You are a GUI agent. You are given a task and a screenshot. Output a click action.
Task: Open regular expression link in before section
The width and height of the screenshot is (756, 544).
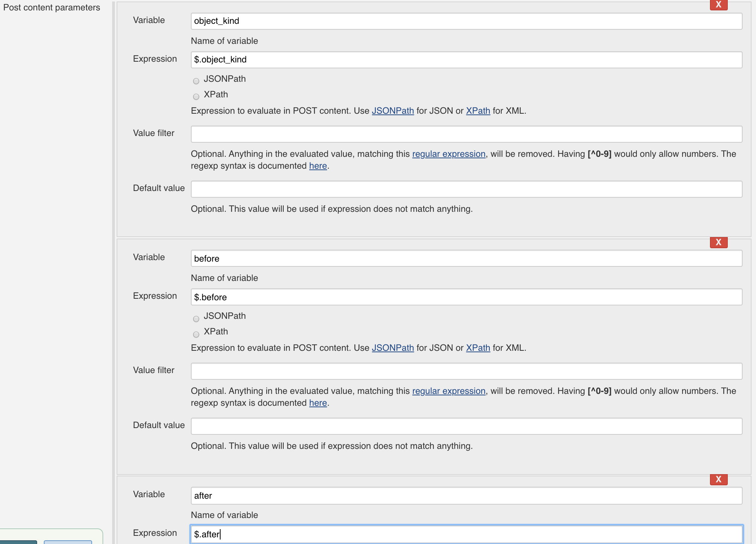point(449,391)
